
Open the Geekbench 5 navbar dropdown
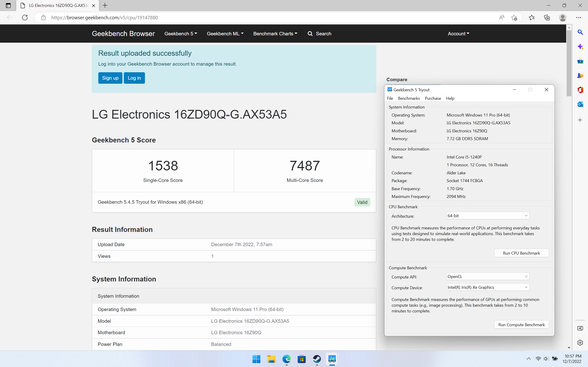coord(181,33)
